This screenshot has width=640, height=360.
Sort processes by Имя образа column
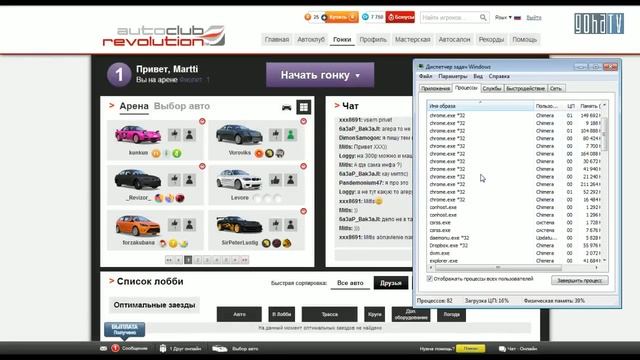click(480, 106)
